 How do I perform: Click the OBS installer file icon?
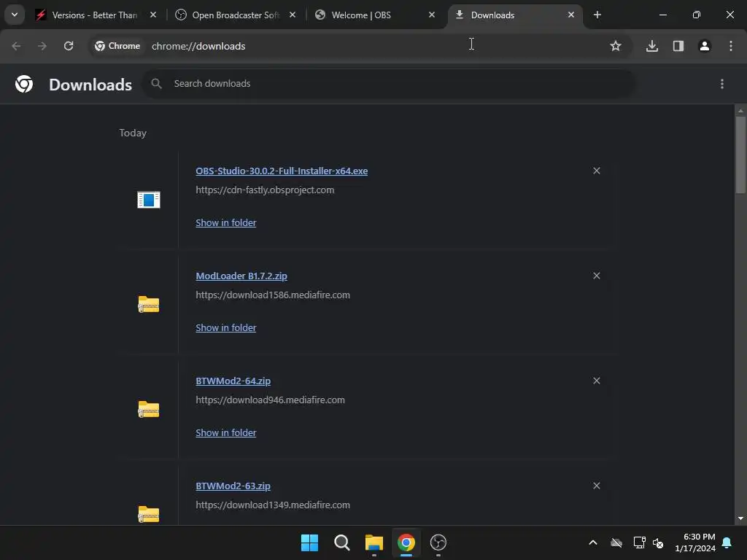[x=149, y=200]
